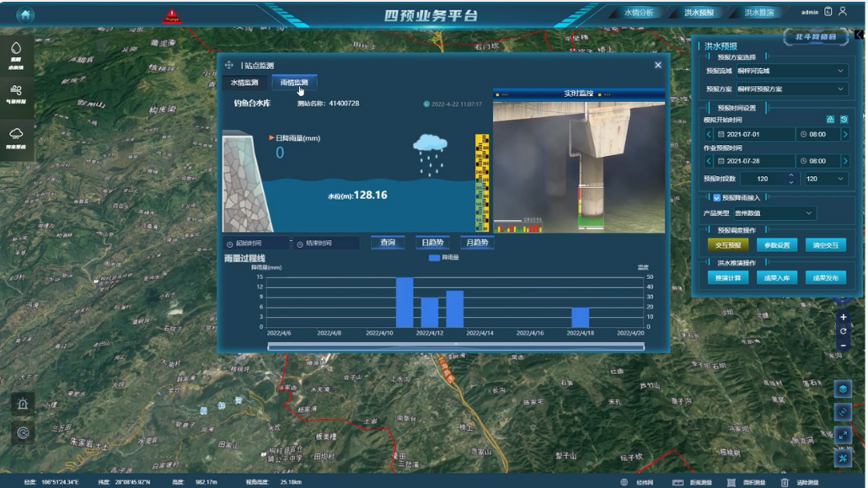Click the clock reset icon by simulation start time

pos(844,119)
